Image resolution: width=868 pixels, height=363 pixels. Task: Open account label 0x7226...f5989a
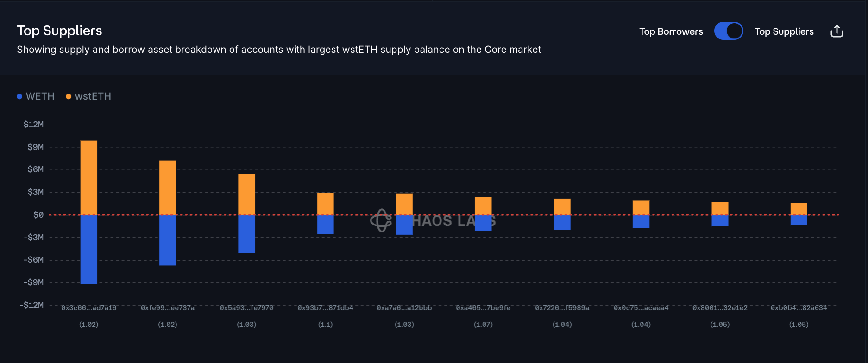[562, 308]
